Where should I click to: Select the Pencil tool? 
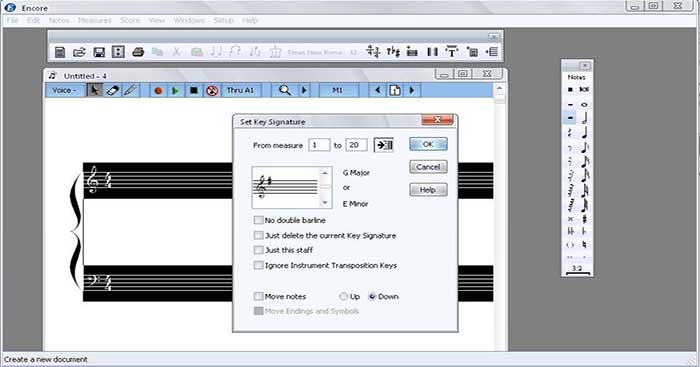click(x=130, y=91)
